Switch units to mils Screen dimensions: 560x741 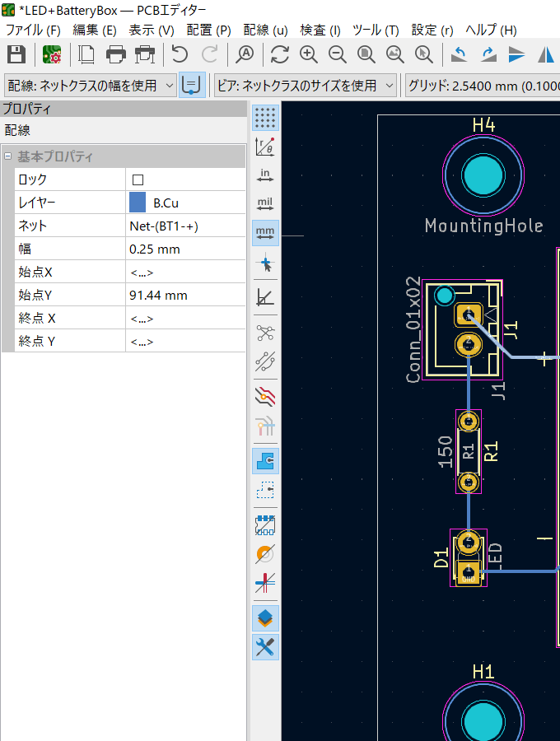tap(265, 204)
